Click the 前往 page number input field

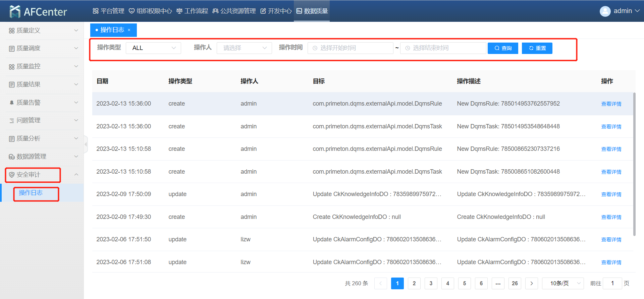(x=612, y=283)
